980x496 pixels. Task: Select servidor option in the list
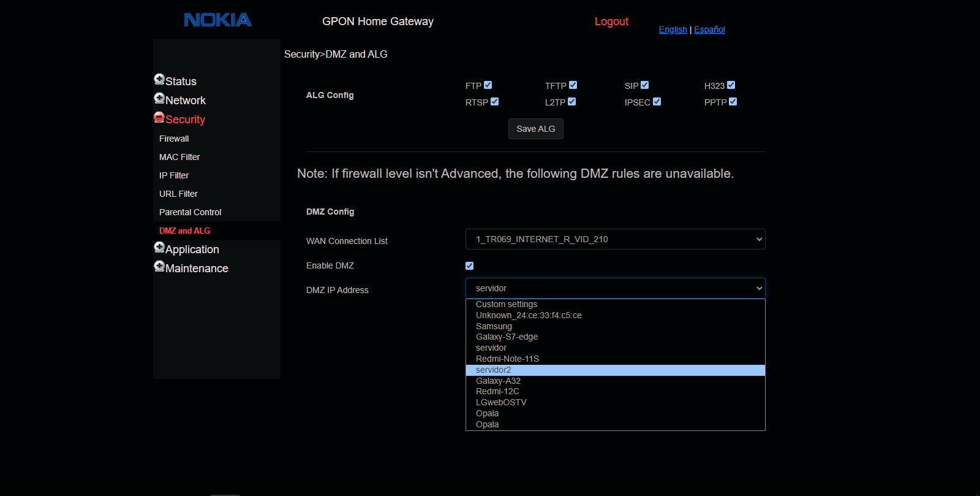click(x=616, y=348)
